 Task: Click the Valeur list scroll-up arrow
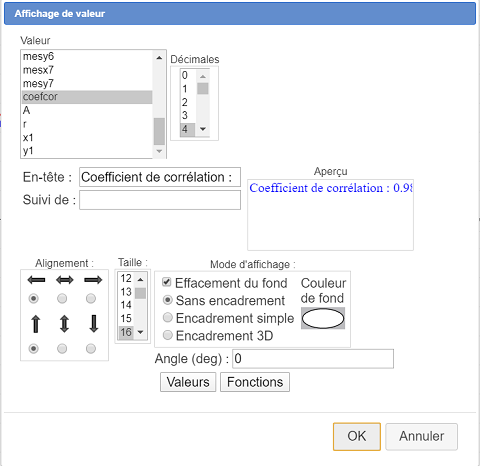[x=159, y=58]
